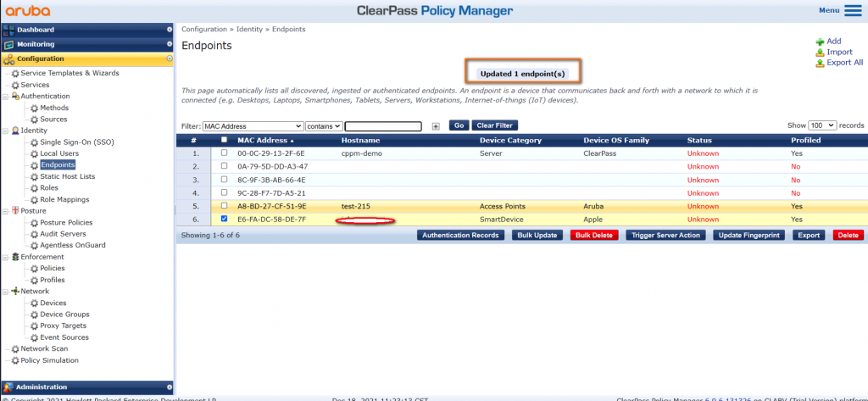Click the Export All icon
The image size is (868, 401).
[820, 63]
